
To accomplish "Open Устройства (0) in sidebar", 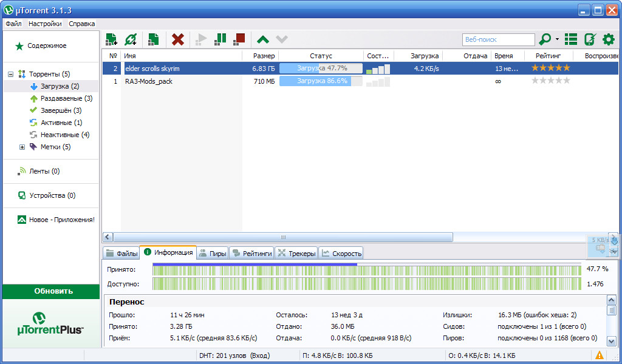I will pyautogui.click(x=52, y=195).
